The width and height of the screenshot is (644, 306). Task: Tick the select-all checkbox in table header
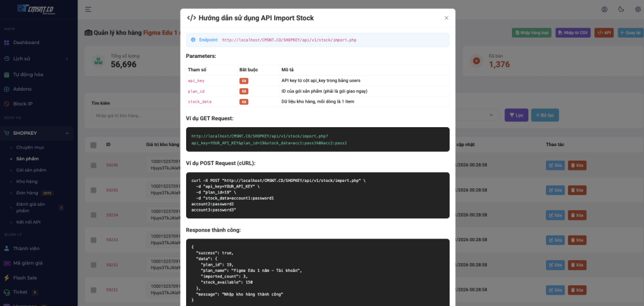point(94,145)
